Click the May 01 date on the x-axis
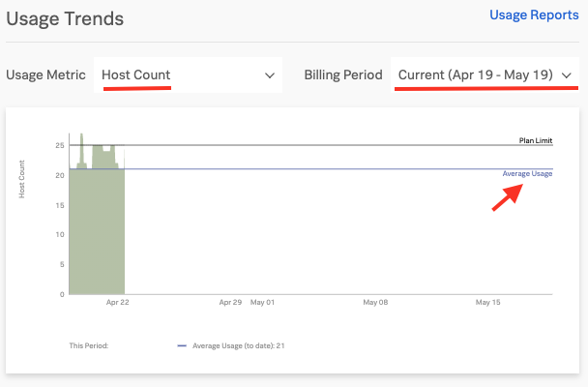Viewport: 588px width, 387px height. (262, 302)
